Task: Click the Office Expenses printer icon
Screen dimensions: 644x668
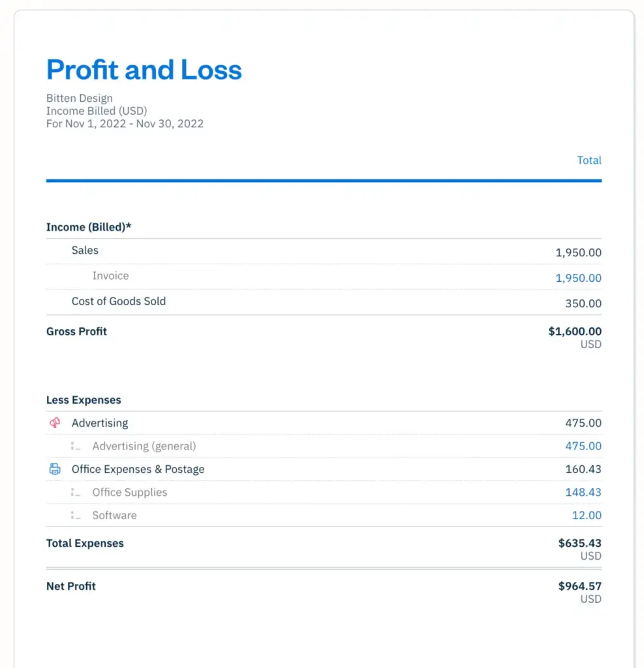Action: [x=55, y=470]
